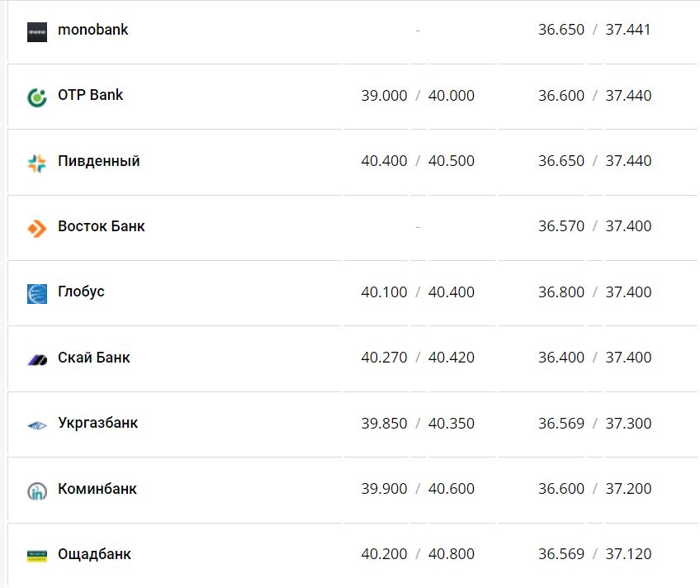Image resolution: width=700 pixels, height=588 pixels.
Task: Click the Глобус blue globe logo
Action: click(x=37, y=293)
